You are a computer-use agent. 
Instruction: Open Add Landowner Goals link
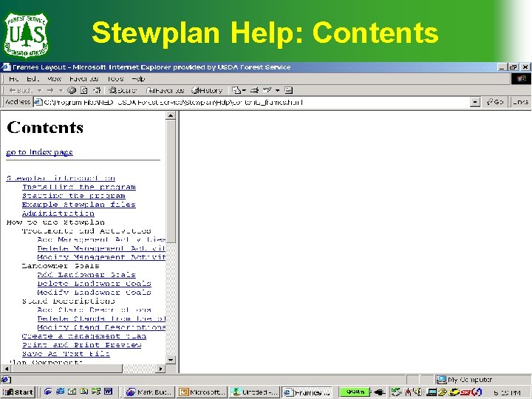point(86,274)
